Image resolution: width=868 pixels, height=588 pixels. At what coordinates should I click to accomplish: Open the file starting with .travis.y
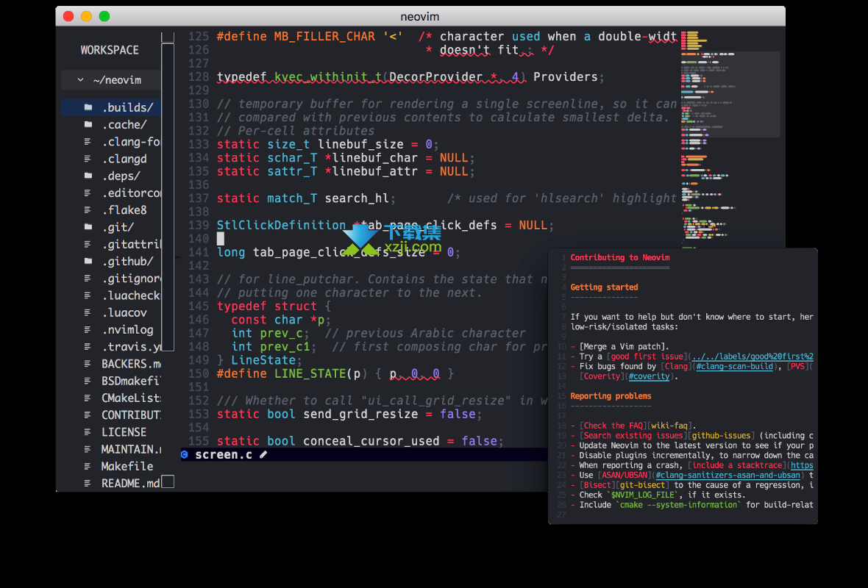[131, 347]
